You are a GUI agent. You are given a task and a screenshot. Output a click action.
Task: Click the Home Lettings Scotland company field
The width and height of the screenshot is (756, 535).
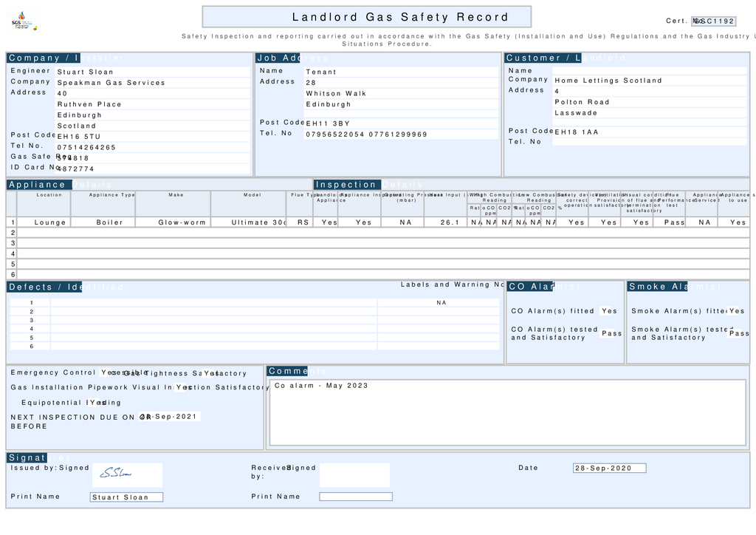(x=650, y=81)
